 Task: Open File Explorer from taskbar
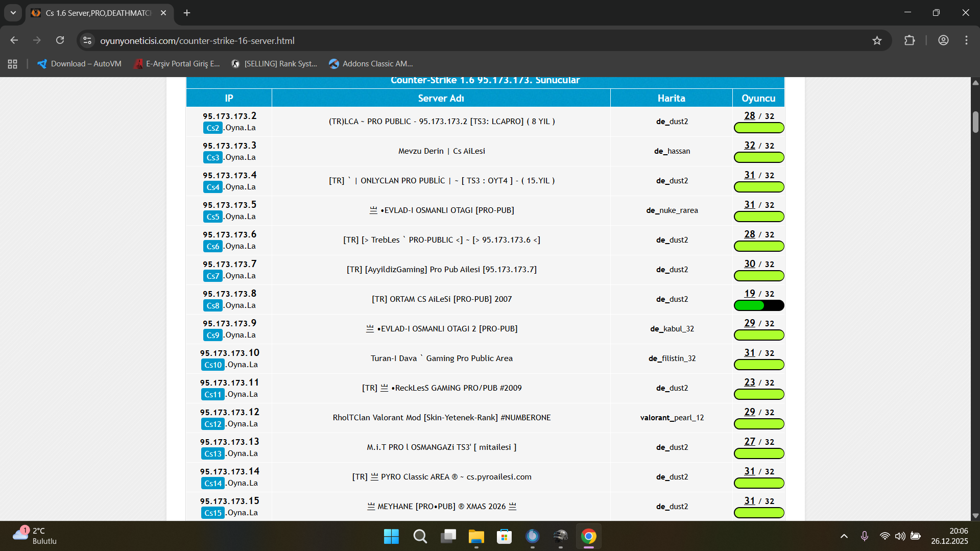tap(476, 537)
